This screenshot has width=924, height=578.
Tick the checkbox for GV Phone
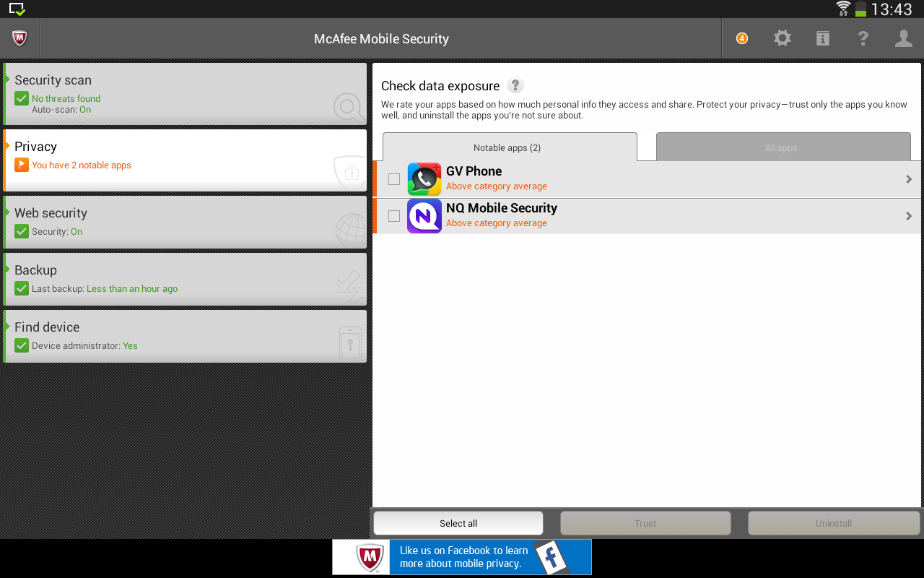point(394,179)
